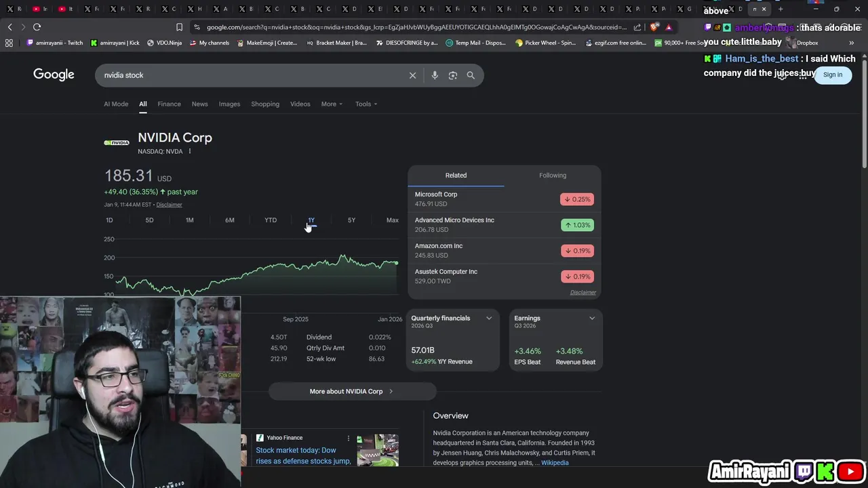Viewport: 868px width, 488px height.
Task: Select the Videos search tab
Action: click(300, 104)
